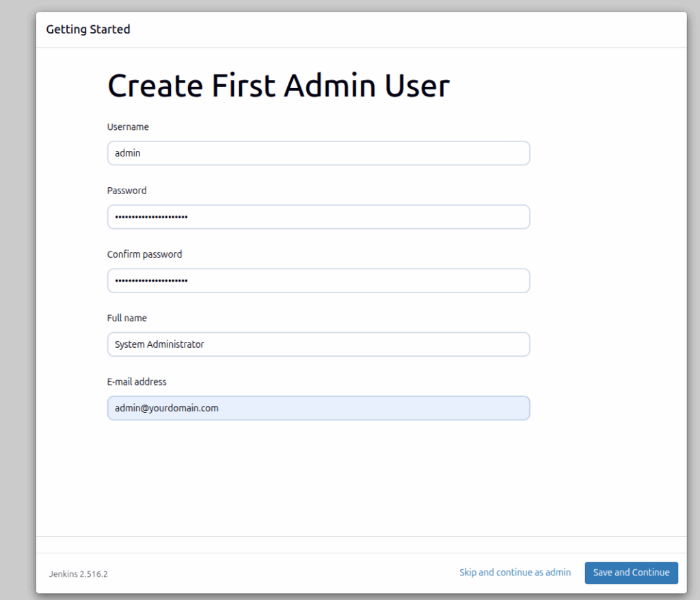Click the Username input field
Image resolution: width=700 pixels, height=600 pixels.
(318, 153)
